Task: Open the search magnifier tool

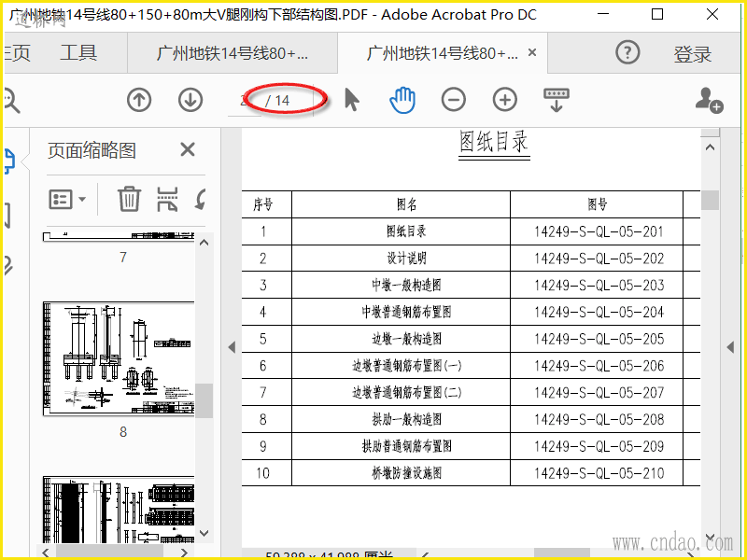Action: point(10,101)
